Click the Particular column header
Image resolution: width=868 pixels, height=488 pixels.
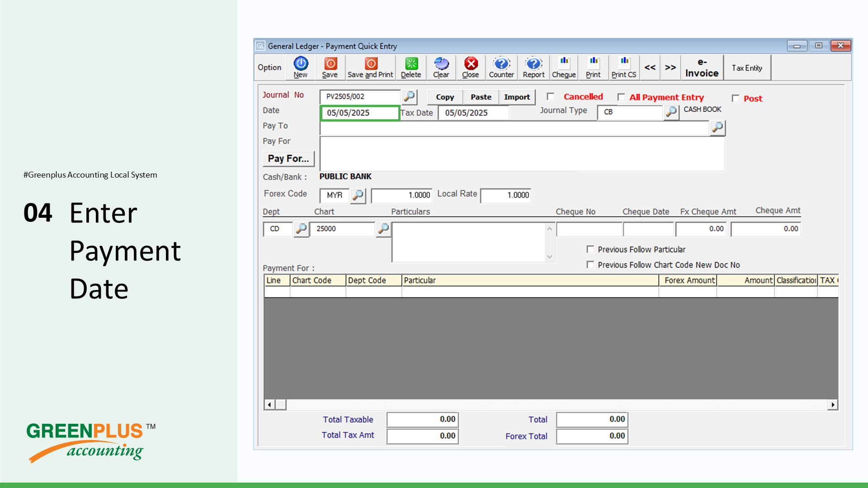(x=530, y=281)
